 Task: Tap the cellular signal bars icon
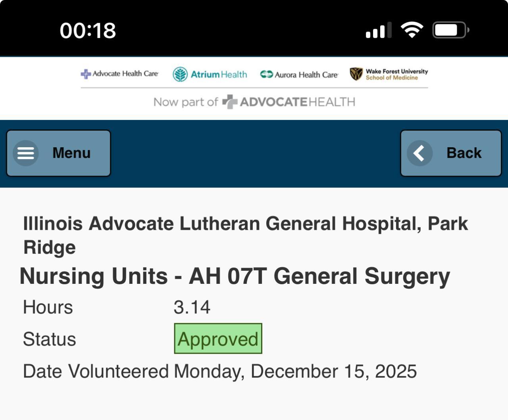click(378, 31)
